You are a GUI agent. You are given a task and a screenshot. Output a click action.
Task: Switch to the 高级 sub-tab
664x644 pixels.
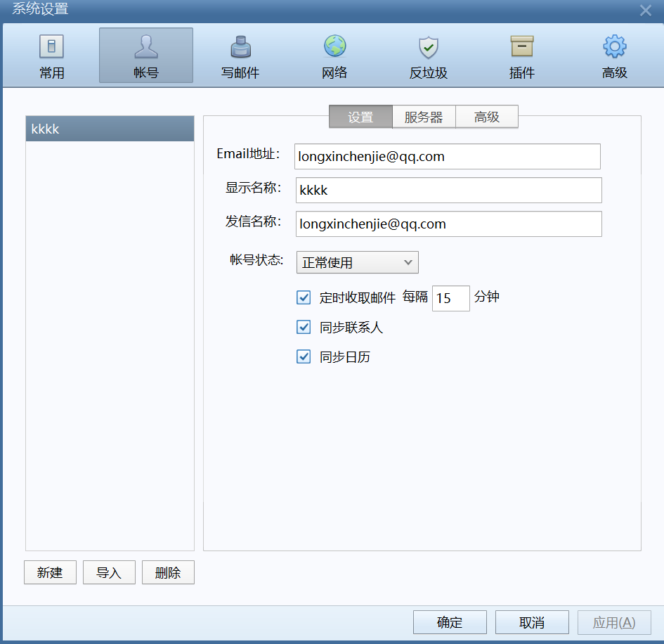point(486,117)
